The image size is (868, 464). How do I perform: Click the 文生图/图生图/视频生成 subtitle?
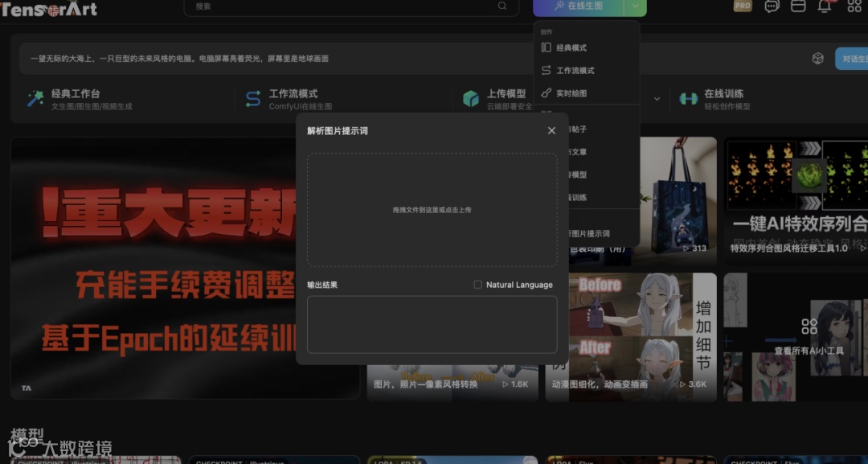click(x=92, y=106)
